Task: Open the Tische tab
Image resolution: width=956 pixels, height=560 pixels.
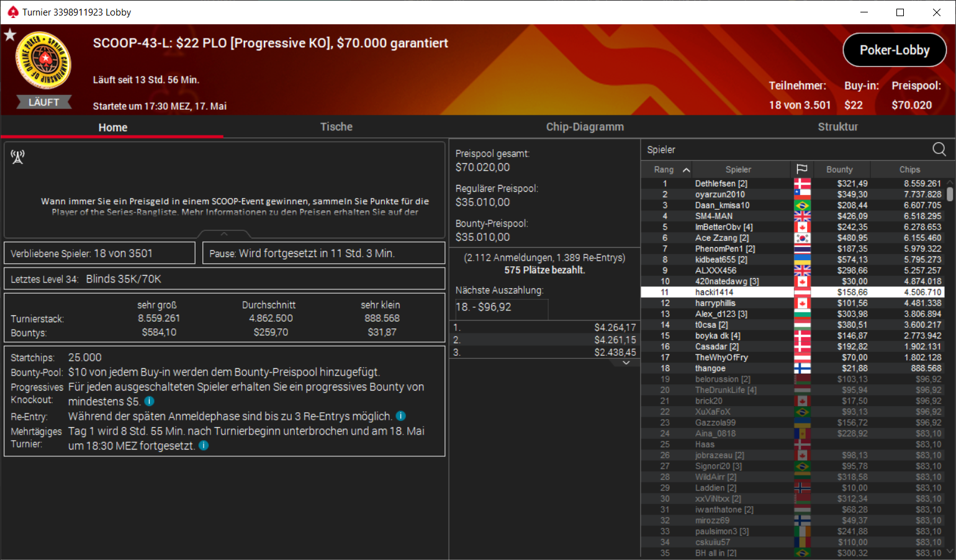Action: [x=336, y=127]
